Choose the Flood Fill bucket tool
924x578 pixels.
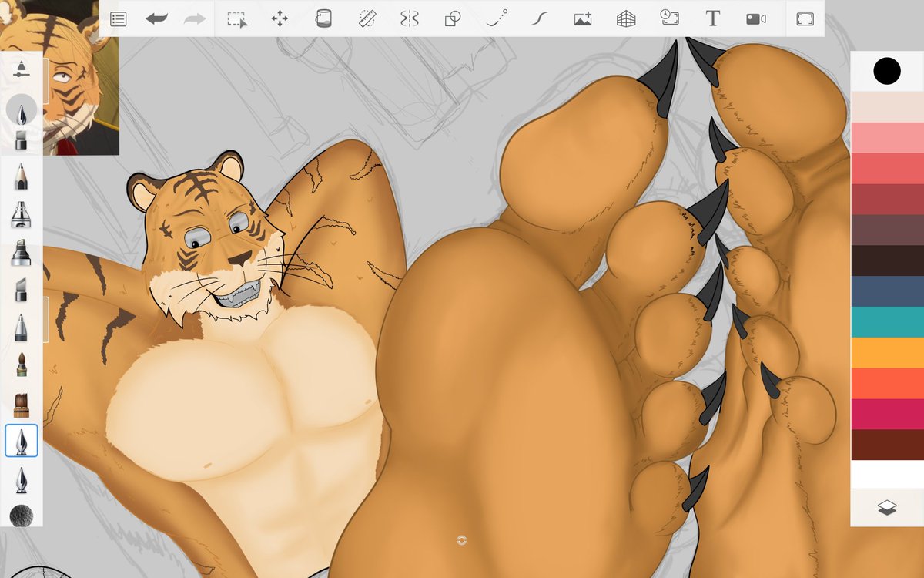pos(323,18)
